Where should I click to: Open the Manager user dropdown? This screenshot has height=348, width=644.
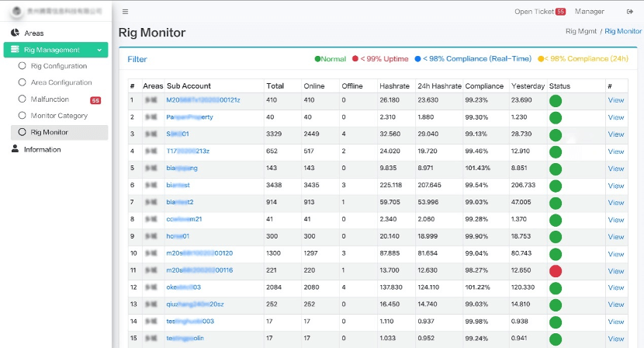pos(590,12)
